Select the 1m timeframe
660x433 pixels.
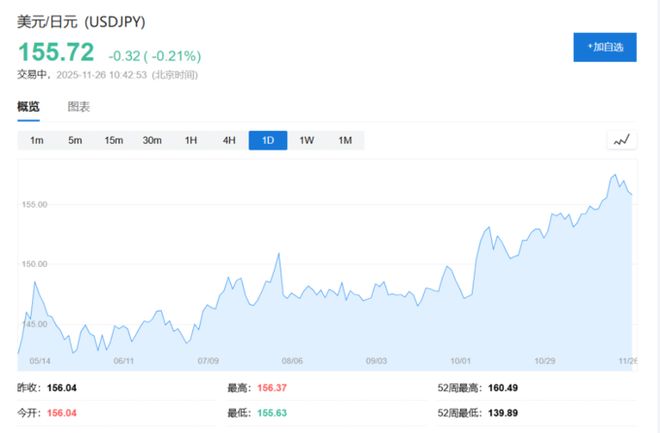pos(37,141)
